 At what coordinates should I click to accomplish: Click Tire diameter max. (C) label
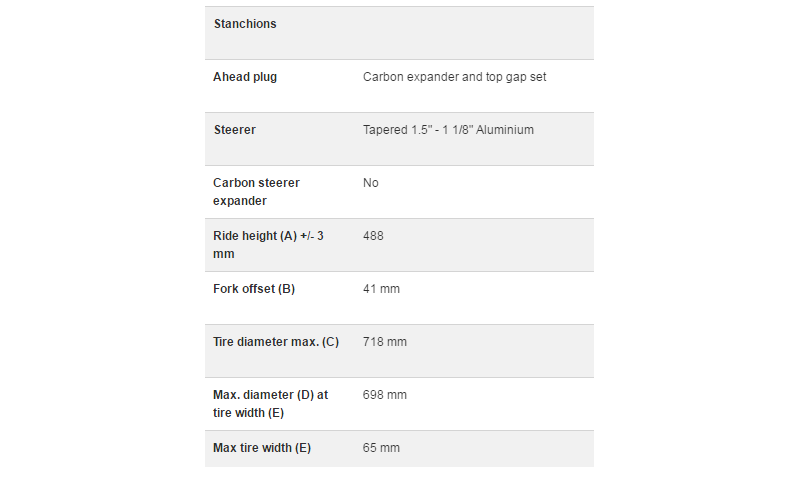(276, 342)
